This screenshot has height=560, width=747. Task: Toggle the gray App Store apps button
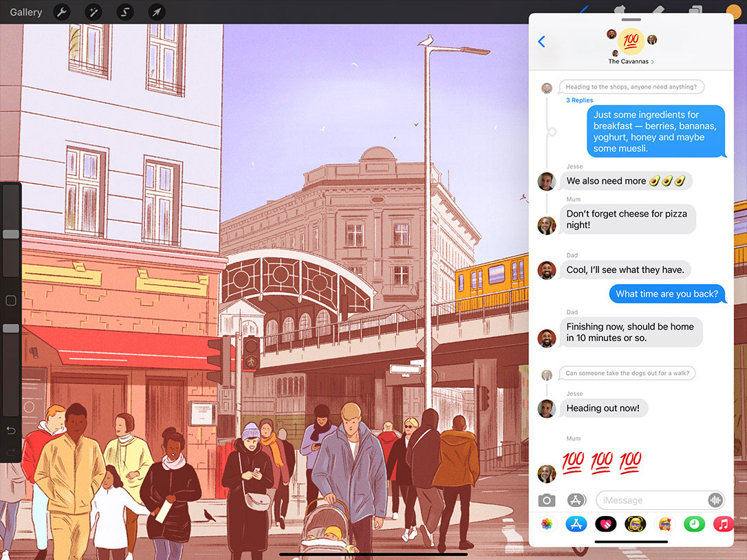(x=576, y=500)
